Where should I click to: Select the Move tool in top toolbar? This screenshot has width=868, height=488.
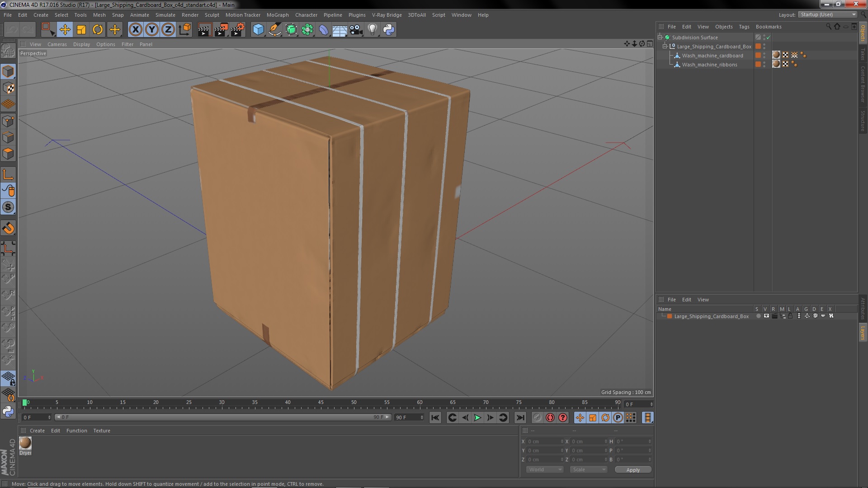(65, 30)
